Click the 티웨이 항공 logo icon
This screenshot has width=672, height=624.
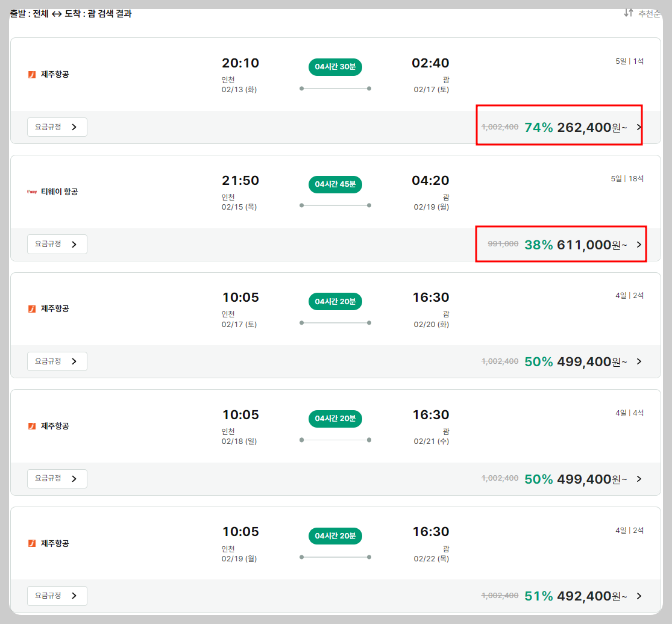tap(32, 192)
